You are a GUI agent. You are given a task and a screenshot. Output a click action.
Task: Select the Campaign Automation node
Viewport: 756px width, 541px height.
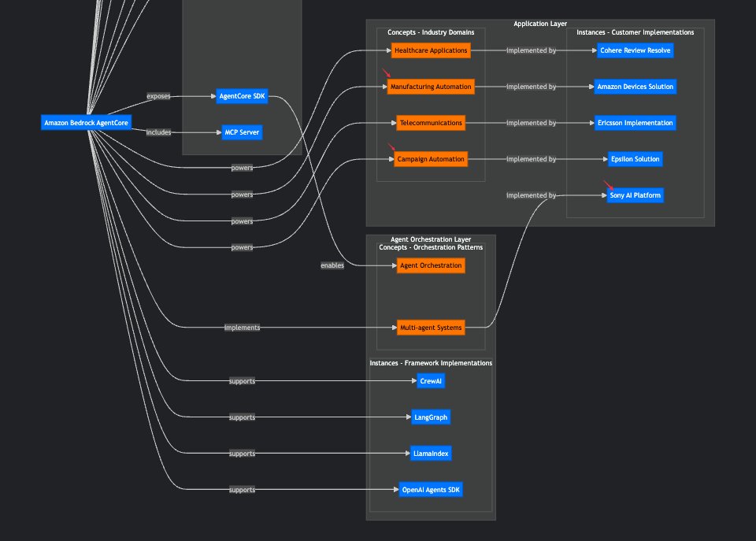click(431, 158)
